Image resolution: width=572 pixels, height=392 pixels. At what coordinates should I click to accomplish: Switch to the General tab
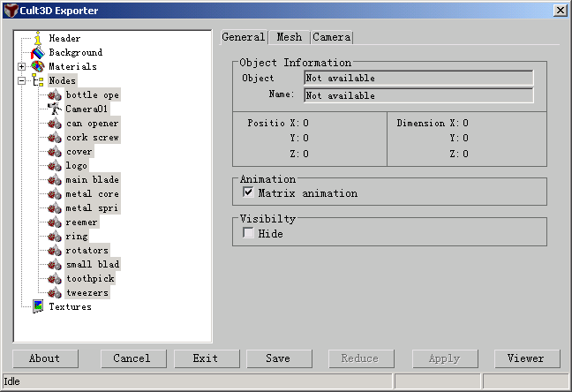tap(244, 37)
